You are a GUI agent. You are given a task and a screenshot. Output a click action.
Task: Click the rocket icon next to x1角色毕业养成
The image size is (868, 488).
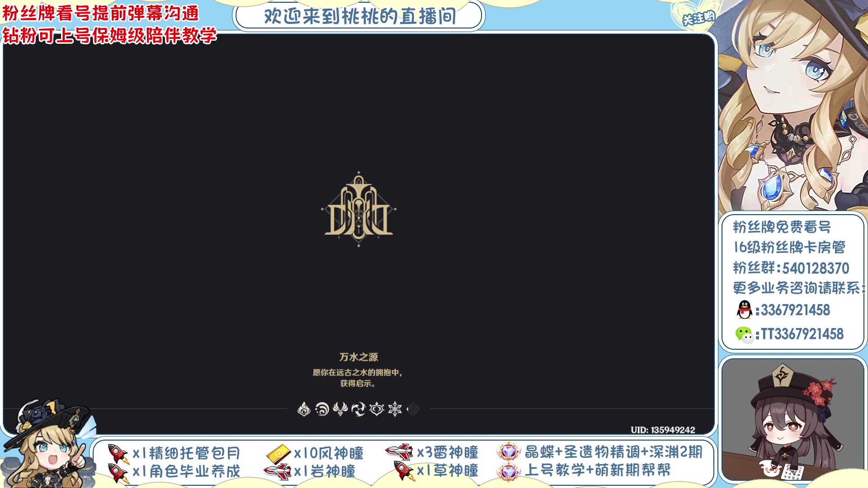[118, 472]
